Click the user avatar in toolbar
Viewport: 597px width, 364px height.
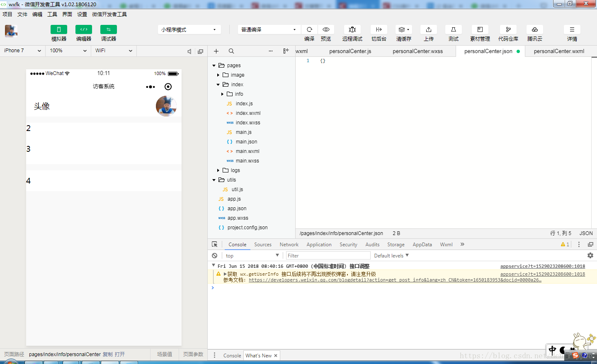[x=11, y=31]
